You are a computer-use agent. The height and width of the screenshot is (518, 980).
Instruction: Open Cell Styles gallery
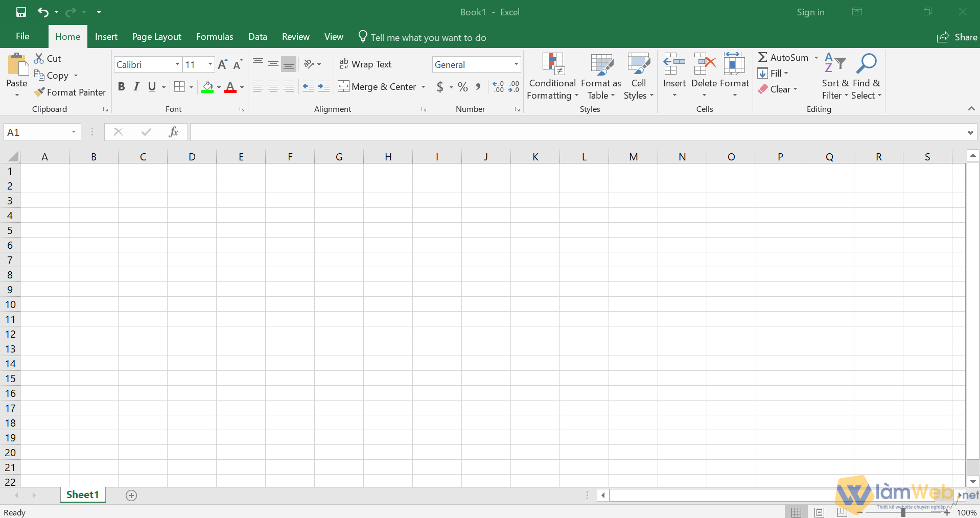click(639, 77)
